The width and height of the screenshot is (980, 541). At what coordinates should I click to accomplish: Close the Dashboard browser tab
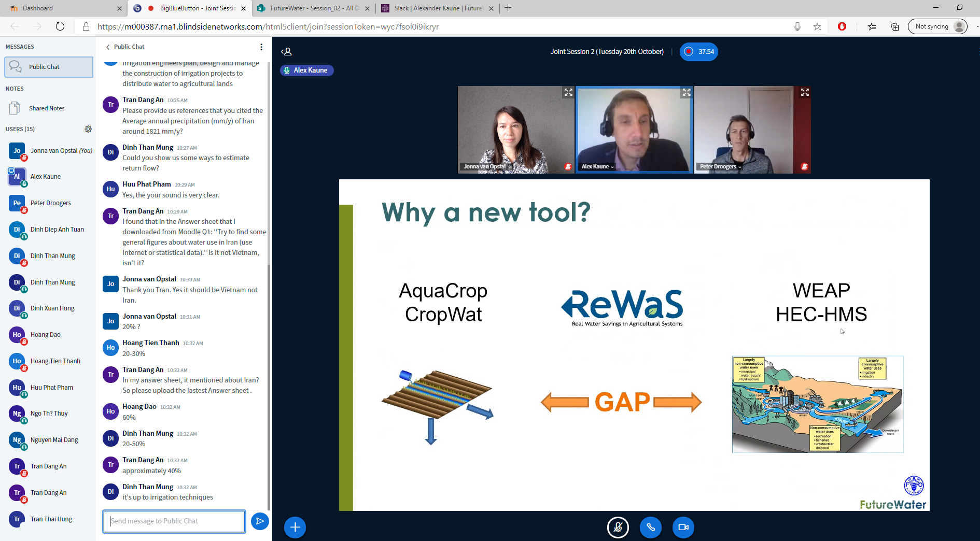119,8
